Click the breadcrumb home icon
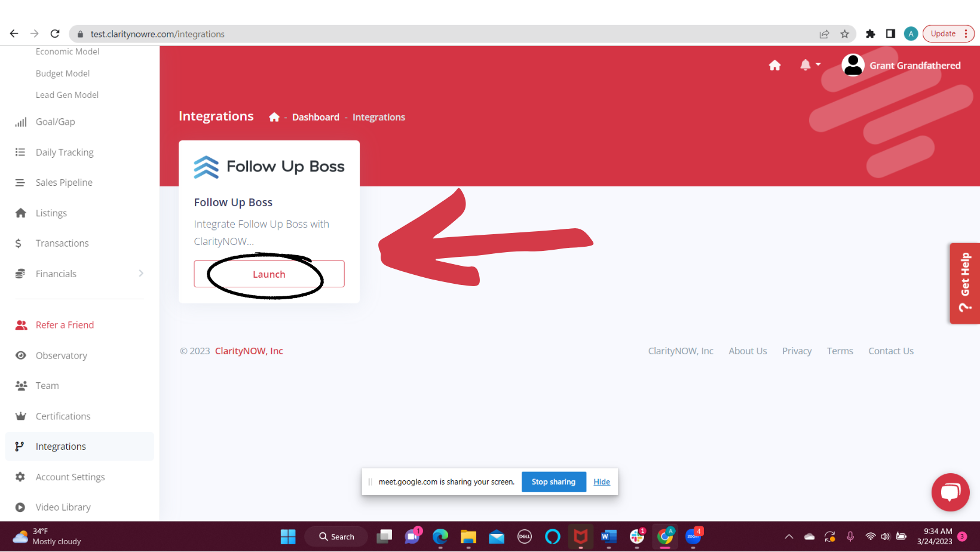 pos(274,117)
